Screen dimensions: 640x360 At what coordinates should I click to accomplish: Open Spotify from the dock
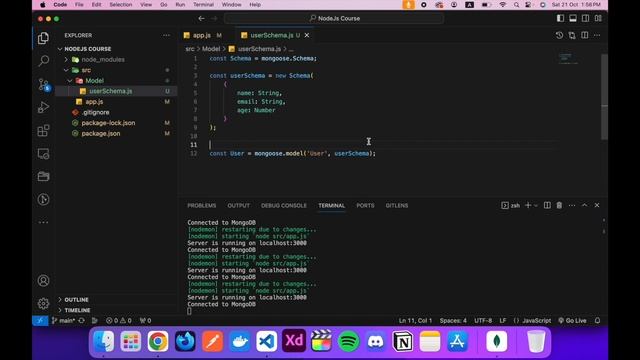(348, 341)
